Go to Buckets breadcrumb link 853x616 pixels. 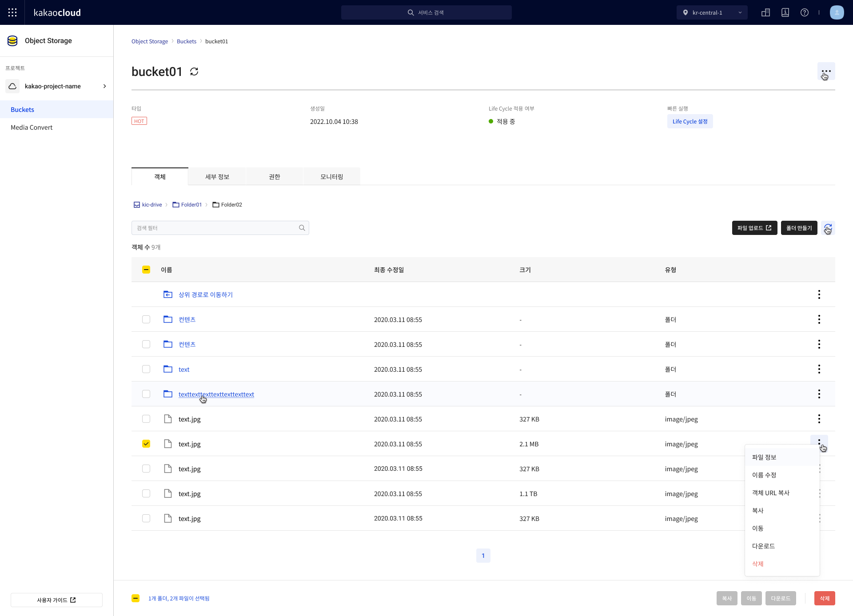(x=187, y=41)
